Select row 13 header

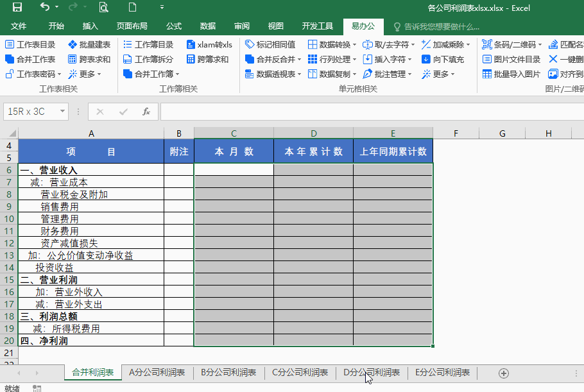9,255
